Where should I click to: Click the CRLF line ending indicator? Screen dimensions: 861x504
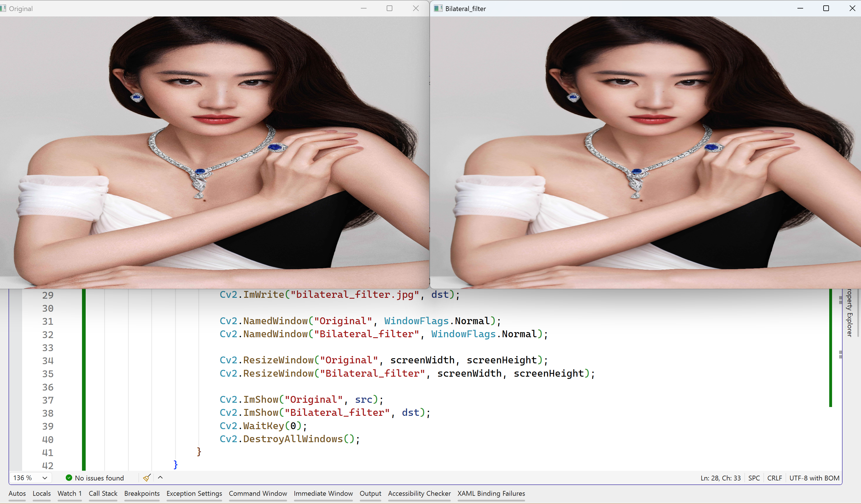774,478
